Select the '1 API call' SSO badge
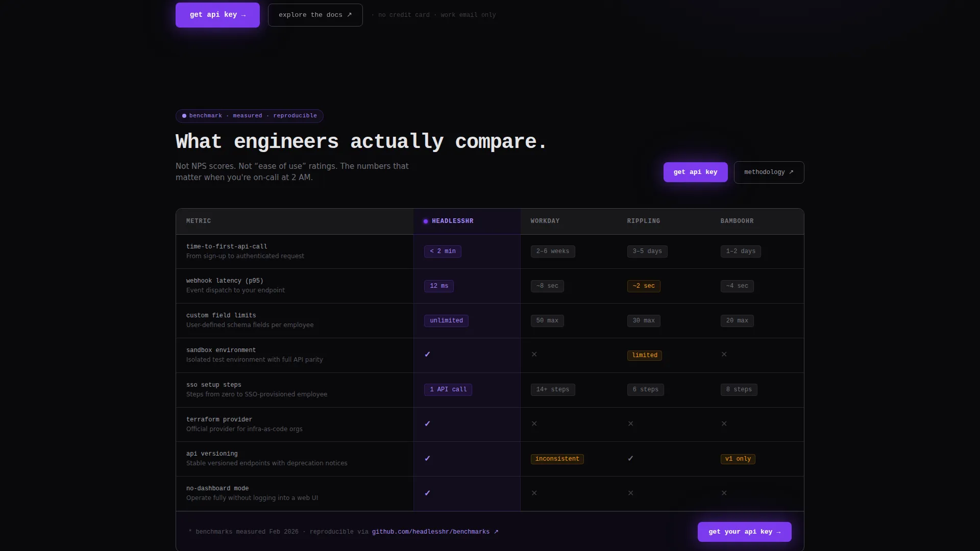 (448, 390)
